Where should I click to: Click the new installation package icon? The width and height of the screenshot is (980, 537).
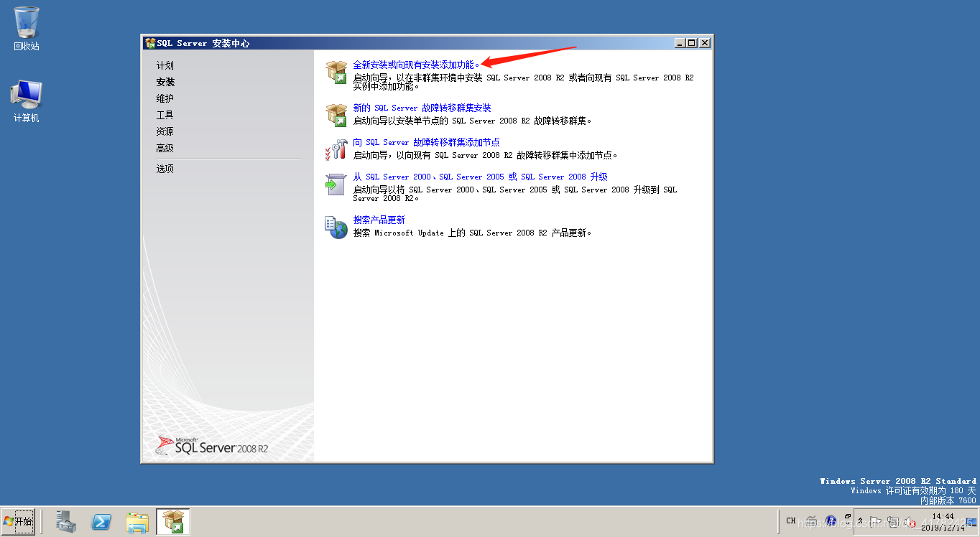pos(336,72)
